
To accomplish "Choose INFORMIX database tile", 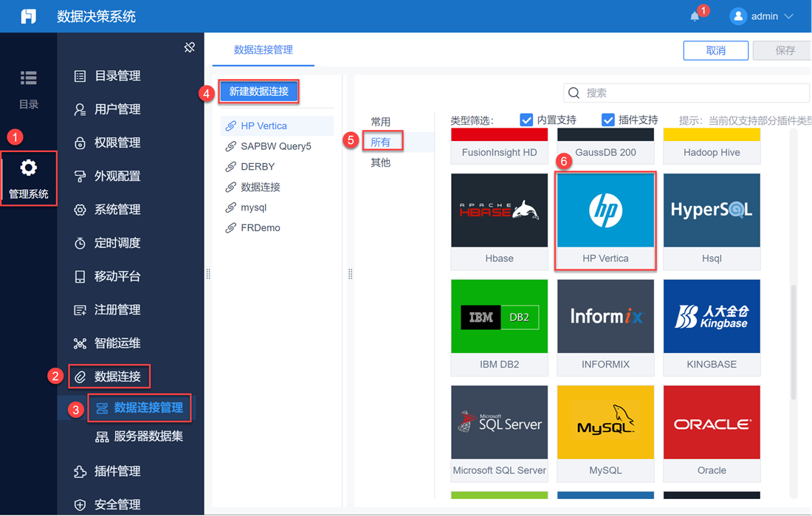I will (x=605, y=328).
